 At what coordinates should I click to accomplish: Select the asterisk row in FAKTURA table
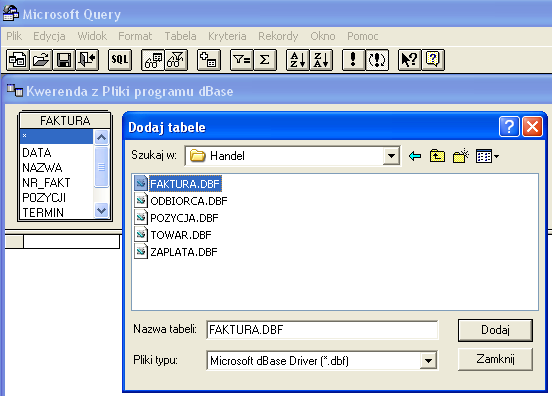click(x=57, y=136)
